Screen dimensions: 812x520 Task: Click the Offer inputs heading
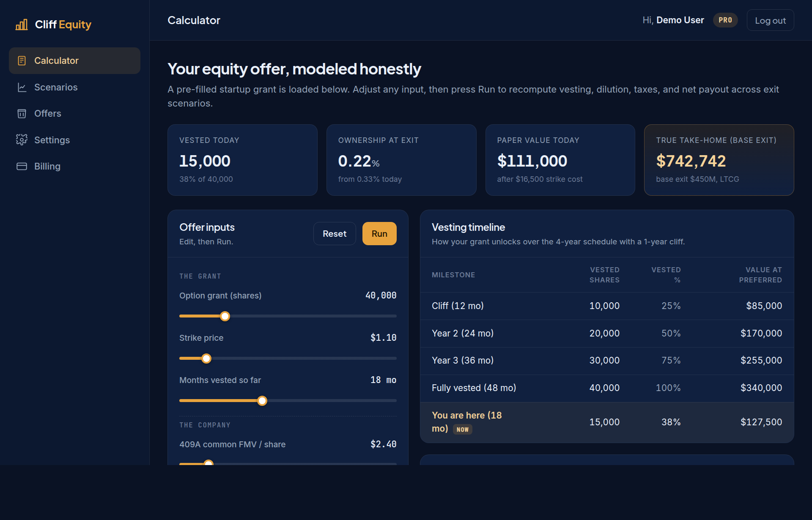[207, 227]
